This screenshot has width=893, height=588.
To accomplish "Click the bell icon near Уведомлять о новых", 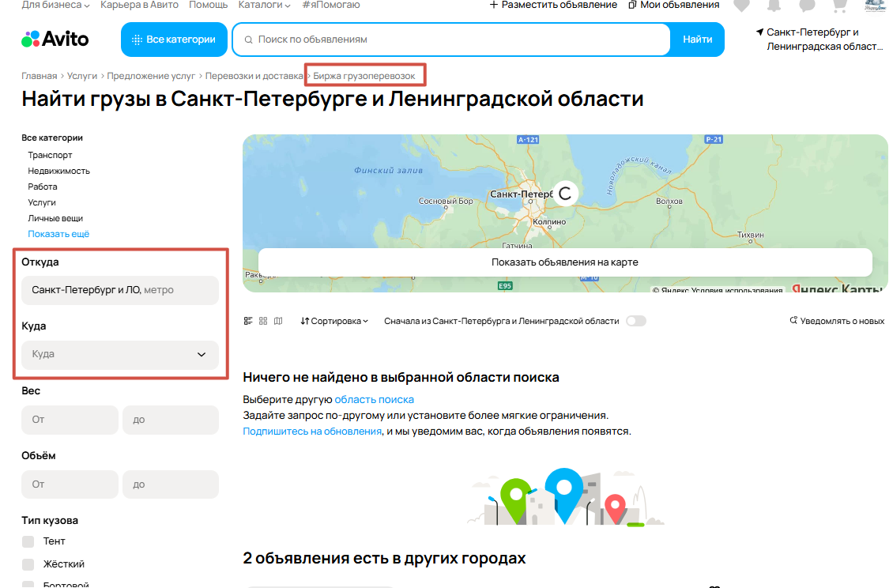I will point(793,320).
